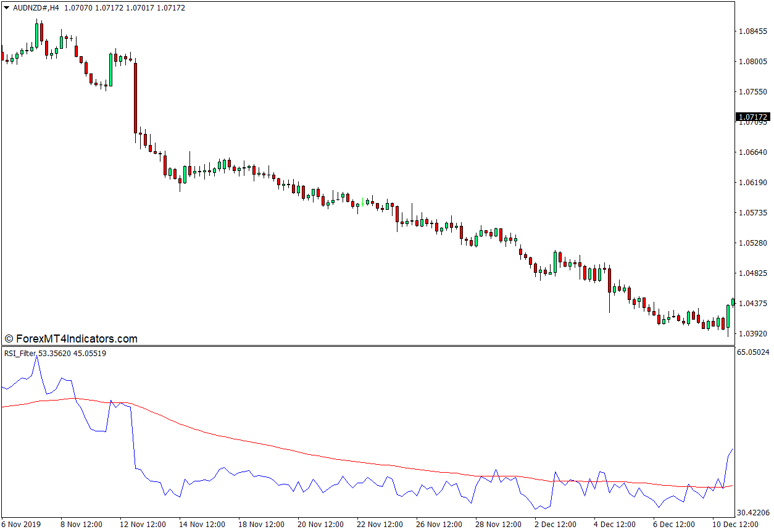
Task: Click the 1.03920 price axis label
Action: point(752,334)
